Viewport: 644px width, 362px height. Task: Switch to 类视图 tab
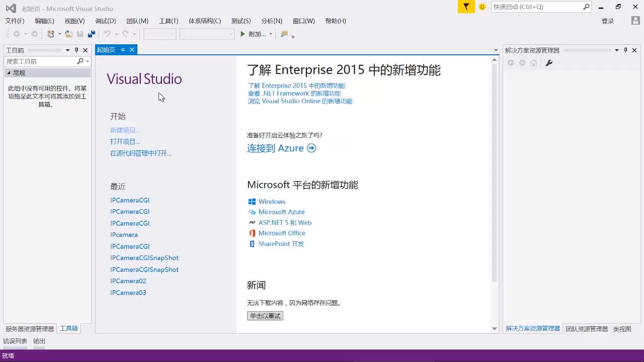point(622,329)
